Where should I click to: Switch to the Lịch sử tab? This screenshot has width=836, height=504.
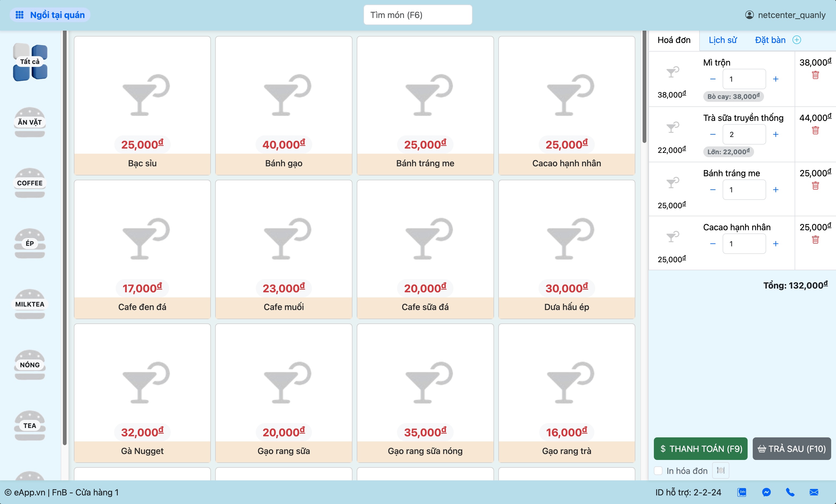tap(723, 40)
